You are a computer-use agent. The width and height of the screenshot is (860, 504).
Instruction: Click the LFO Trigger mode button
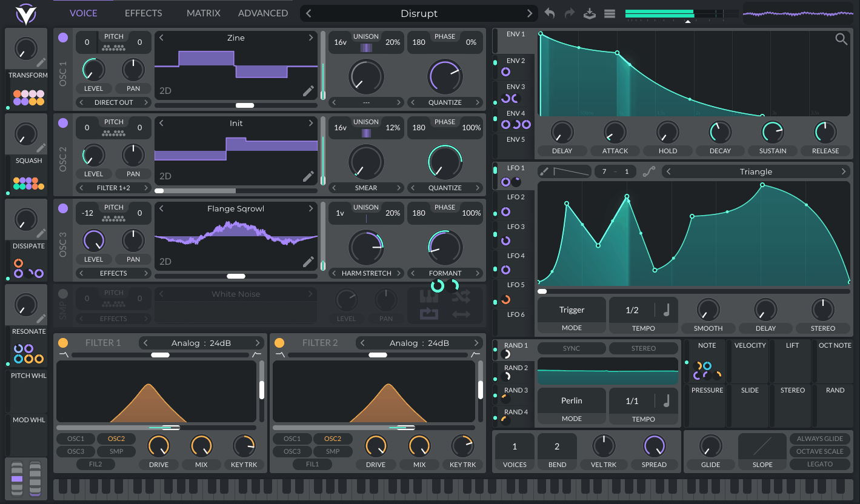[x=572, y=310]
